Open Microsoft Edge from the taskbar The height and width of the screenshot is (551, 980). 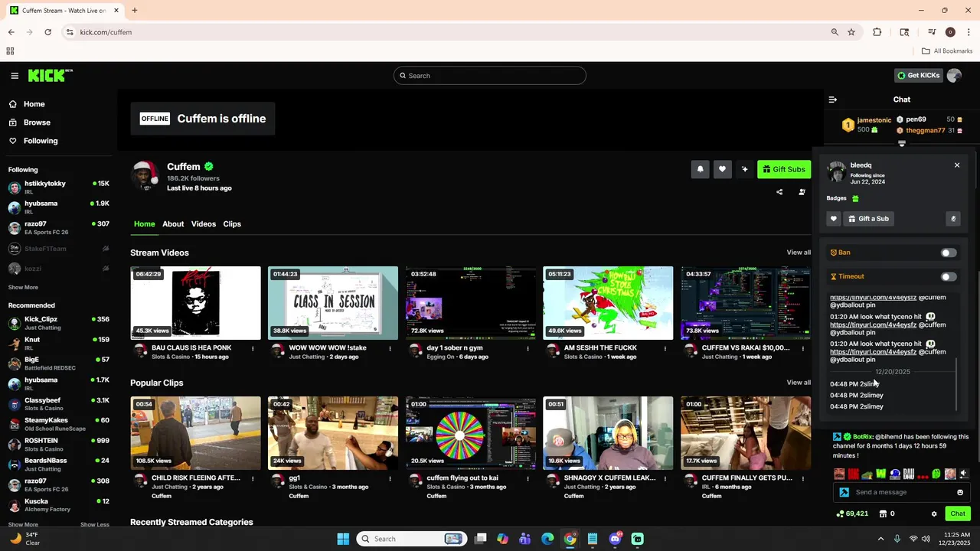[x=547, y=539]
